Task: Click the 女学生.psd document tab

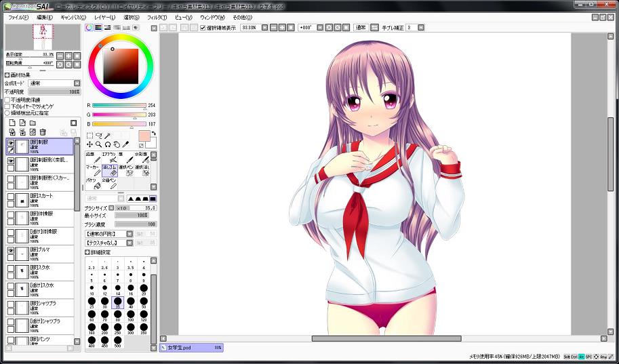Action: pyautogui.click(x=191, y=348)
